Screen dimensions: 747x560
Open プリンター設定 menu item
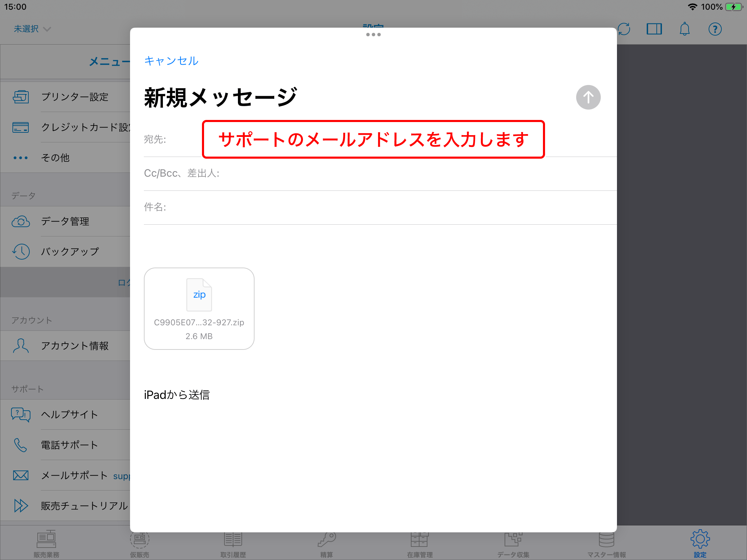[x=74, y=97]
